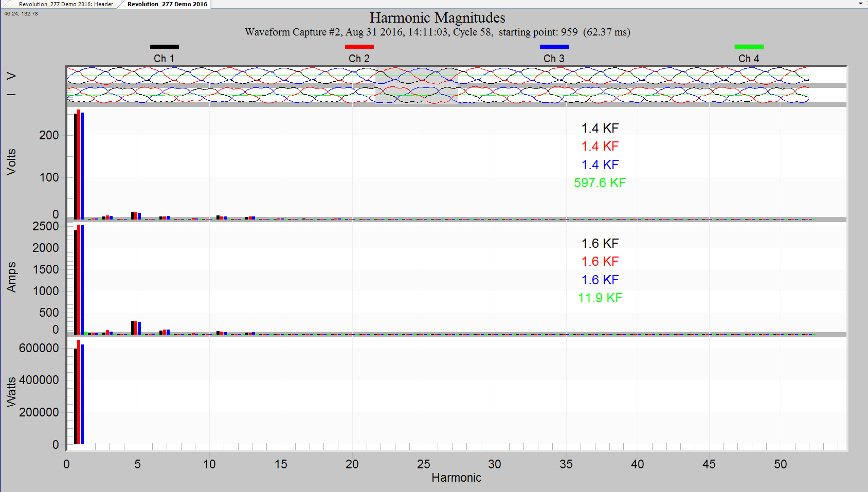Image resolution: width=868 pixels, height=492 pixels.
Task: Click the black 1.6 KF annotation in Amps panel
Action: point(600,243)
